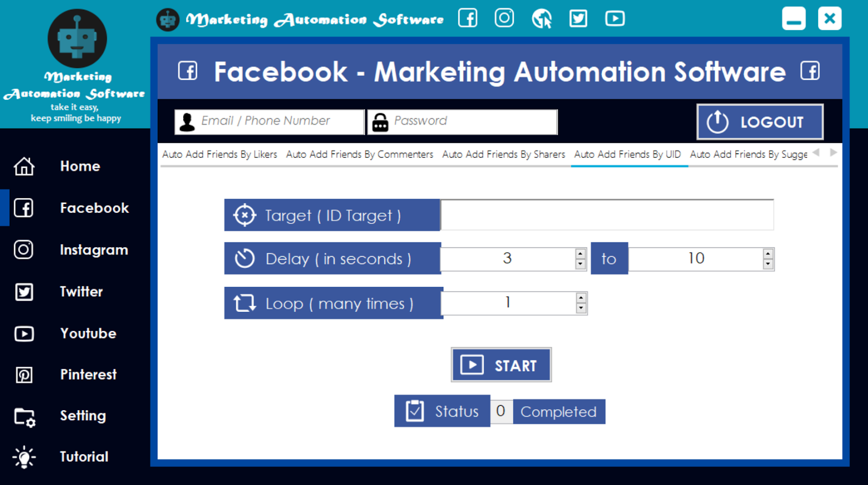Click the crosshair Target icon
The image size is (868, 485).
coord(245,215)
